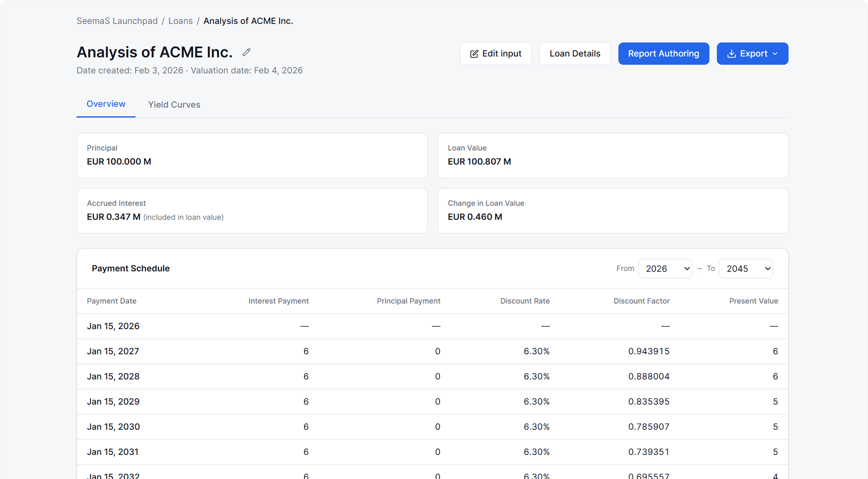Image resolution: width=868 pixels, height=479 pixels.
Task: Click the Analysis of ACME Inc. breadcrumb
Action: coord(248,21)
